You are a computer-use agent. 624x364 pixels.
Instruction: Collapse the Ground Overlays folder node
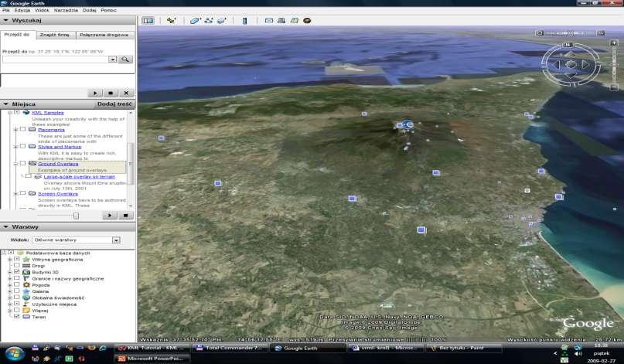tap(16, 164)
